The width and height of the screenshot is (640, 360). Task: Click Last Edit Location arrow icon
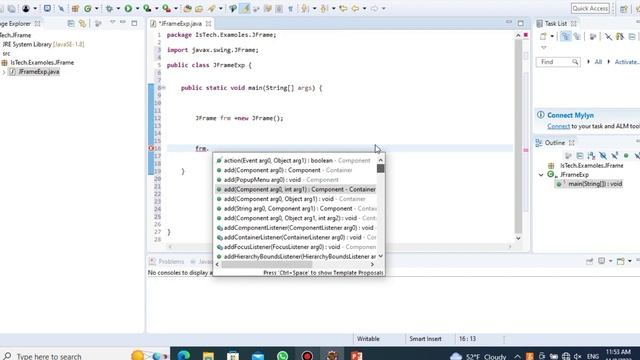pyautogui.click(x=344, y=8)
